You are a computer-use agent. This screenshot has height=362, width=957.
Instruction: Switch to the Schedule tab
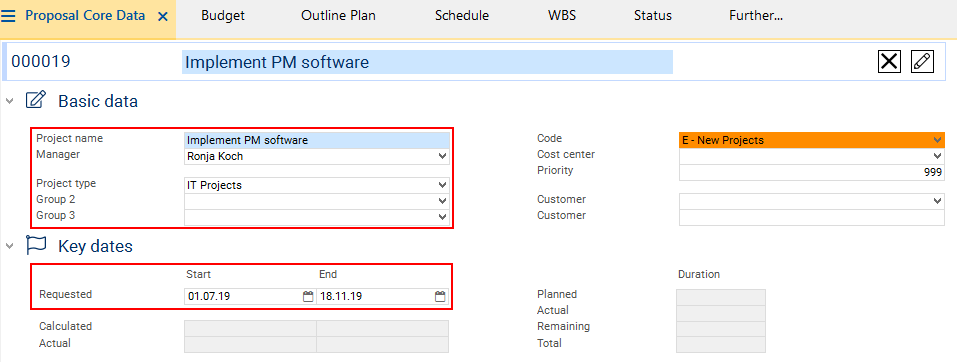(461, 16)
